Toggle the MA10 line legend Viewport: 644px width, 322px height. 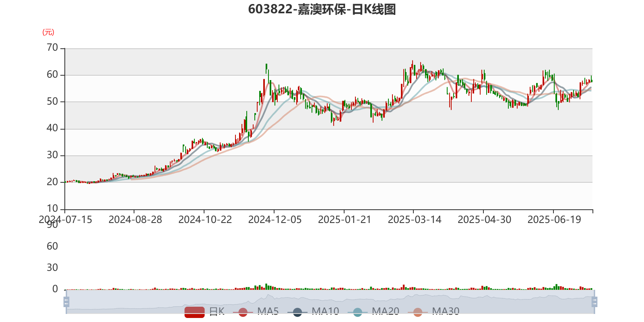[313, 312]
